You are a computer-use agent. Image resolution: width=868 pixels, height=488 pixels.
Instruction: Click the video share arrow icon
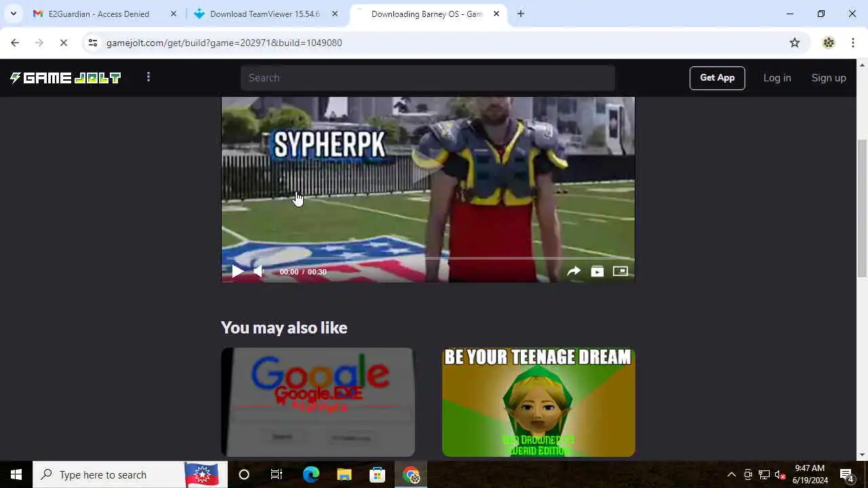(x=574, y=272)
